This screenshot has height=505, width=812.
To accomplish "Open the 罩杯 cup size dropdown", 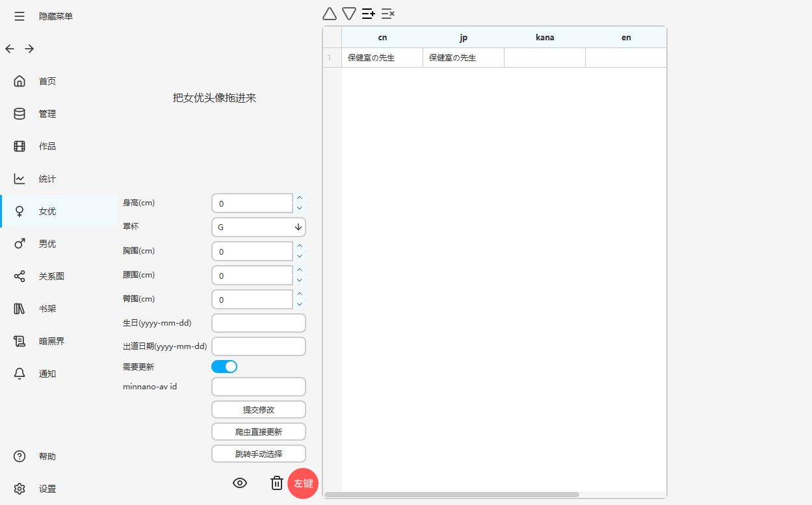I will pyautogui.click(x=259, y=227).
